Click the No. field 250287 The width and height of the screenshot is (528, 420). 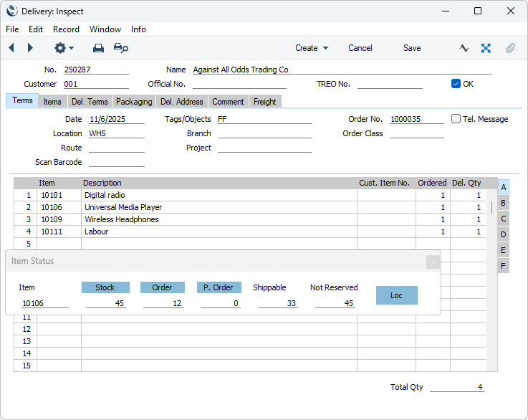[x=96, y=70]
